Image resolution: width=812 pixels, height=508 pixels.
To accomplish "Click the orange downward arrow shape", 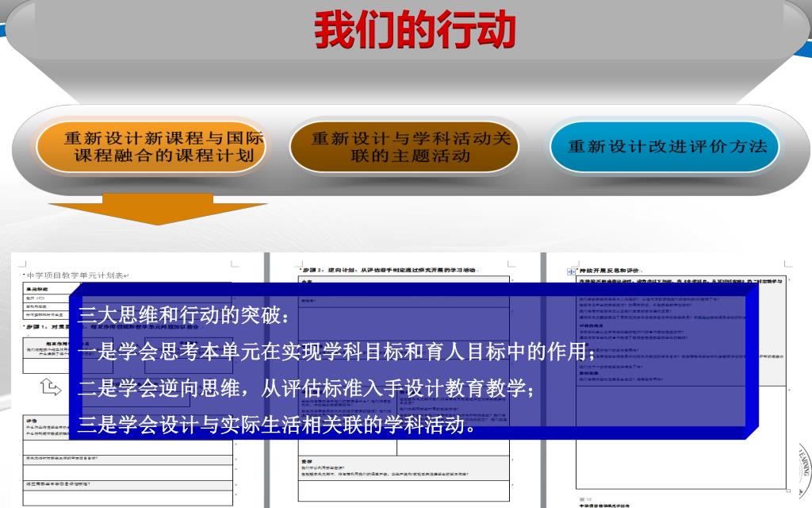I will (158, 209).
